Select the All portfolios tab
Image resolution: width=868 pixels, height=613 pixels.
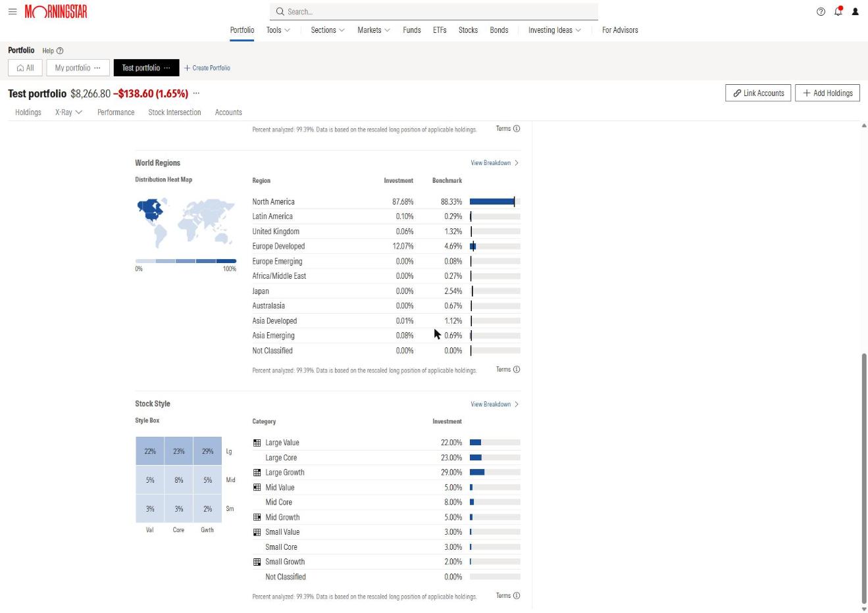pyautogui.click(x=26, y=68)
